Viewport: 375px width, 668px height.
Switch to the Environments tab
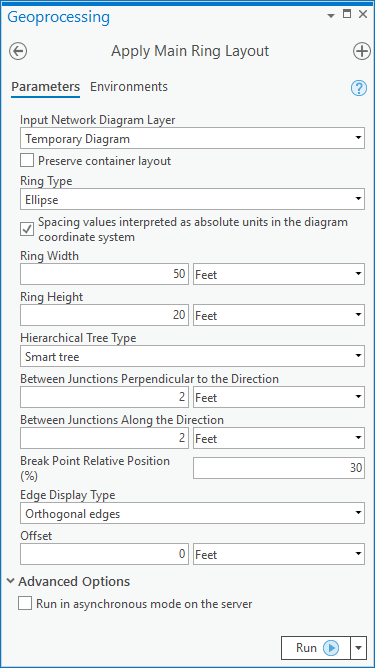click(x=129, y=87)
